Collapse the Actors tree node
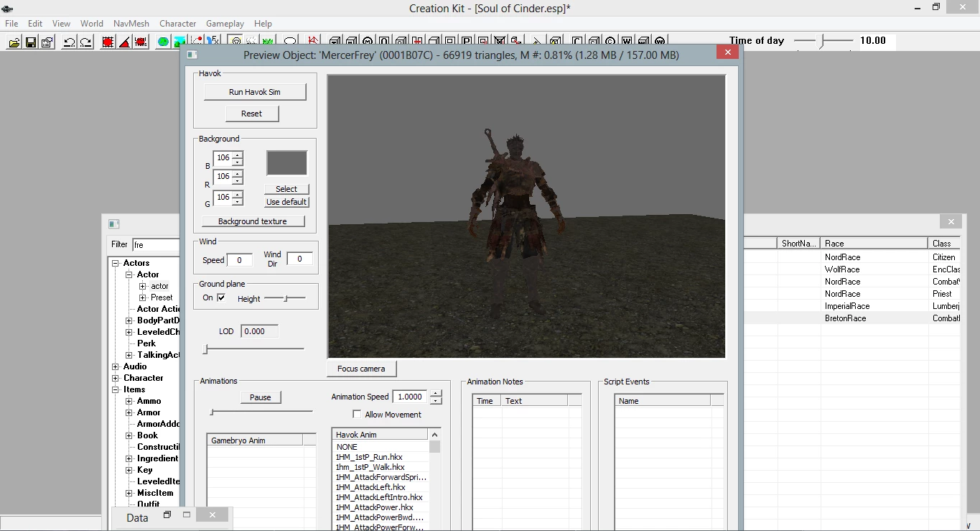This screenshot has height=531, width=980. [x=116, y=263]
